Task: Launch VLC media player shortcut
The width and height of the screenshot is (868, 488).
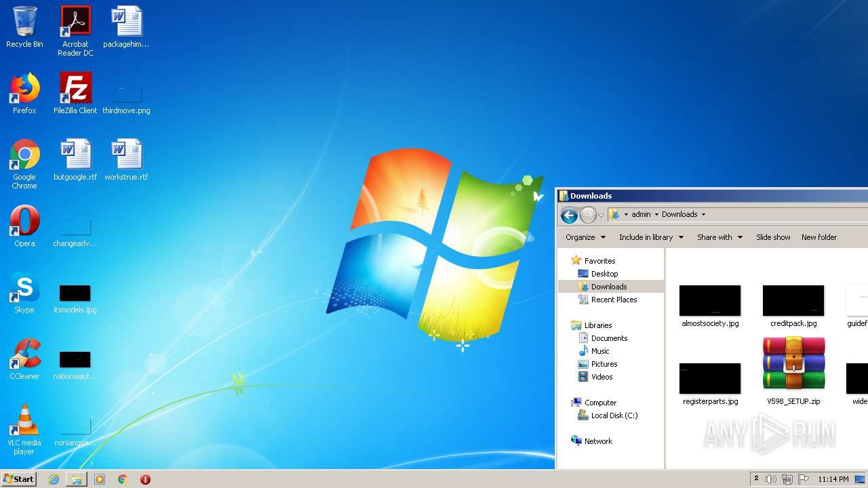Action: [x=24, y=430]
